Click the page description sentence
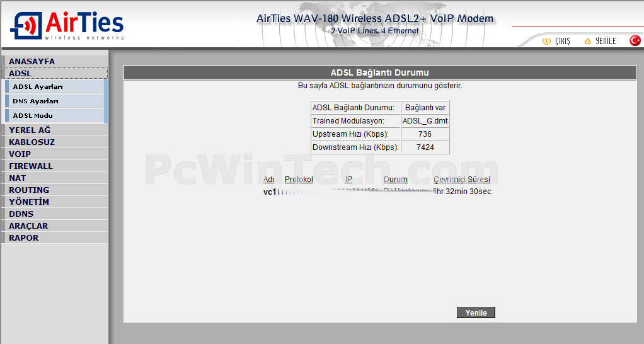This screenshot has height=344, width=644. pyautogui.click(x=380, y=86)
